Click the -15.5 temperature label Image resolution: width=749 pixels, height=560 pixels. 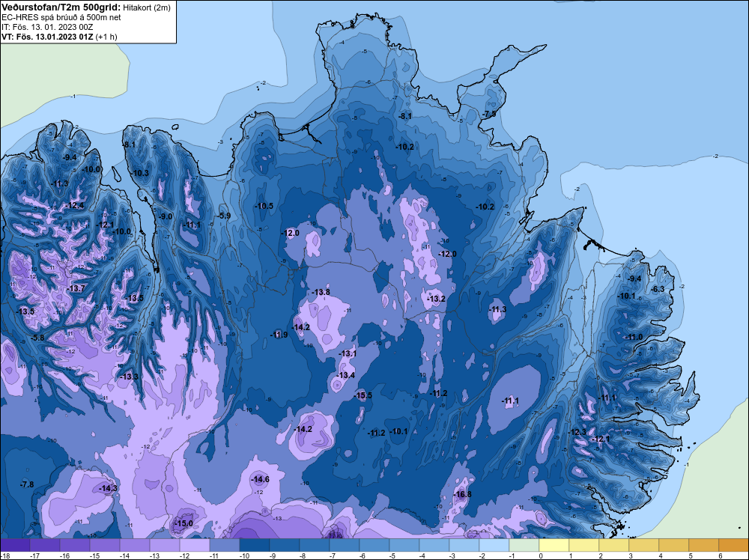[x=363, y=395]
